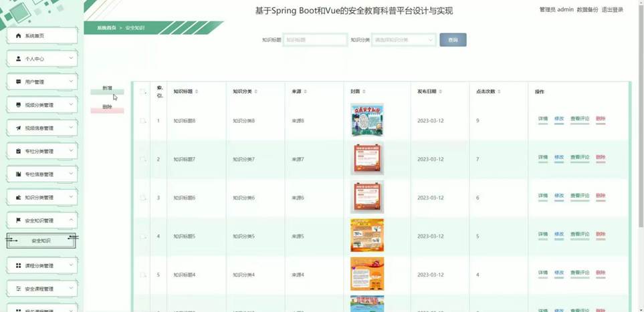Click the paper plane icon beside 视频信息管理
Screen dimensions: 644x312
(x=18, y=128)
